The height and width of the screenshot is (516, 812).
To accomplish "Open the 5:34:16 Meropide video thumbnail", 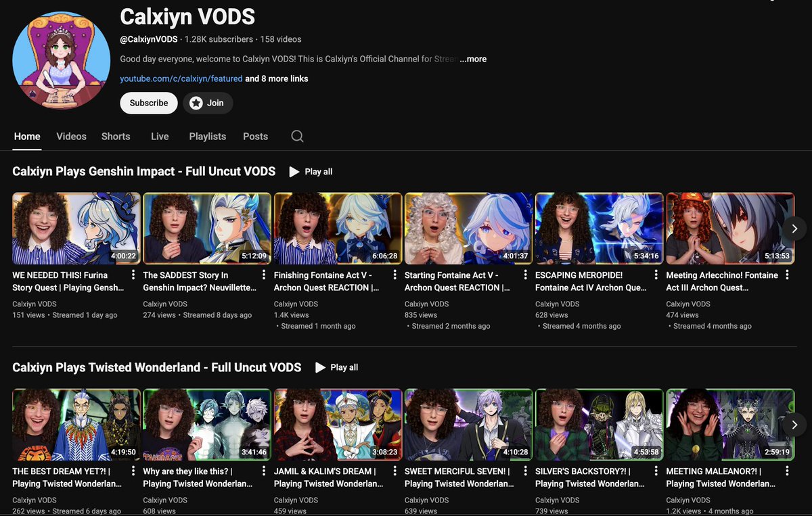I will coord(600,229).
